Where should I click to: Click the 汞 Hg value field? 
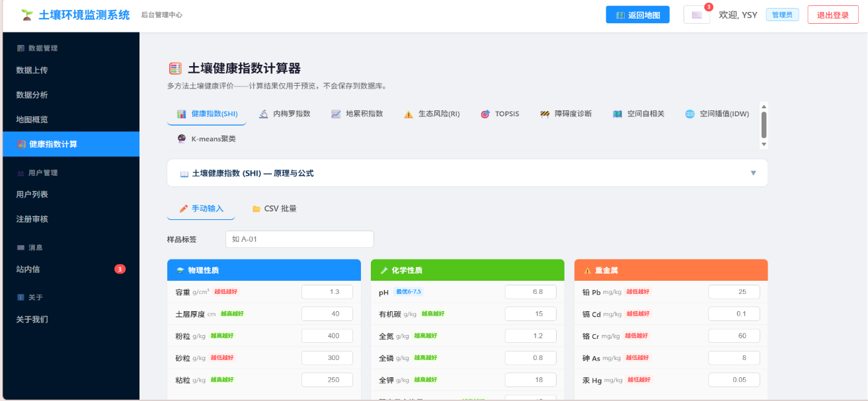coord(734,380)
